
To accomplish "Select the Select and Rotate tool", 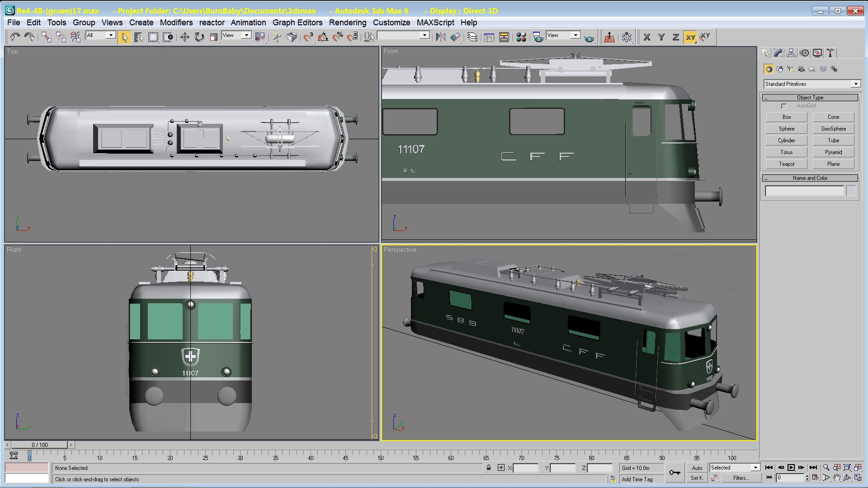I will (199, 37).
